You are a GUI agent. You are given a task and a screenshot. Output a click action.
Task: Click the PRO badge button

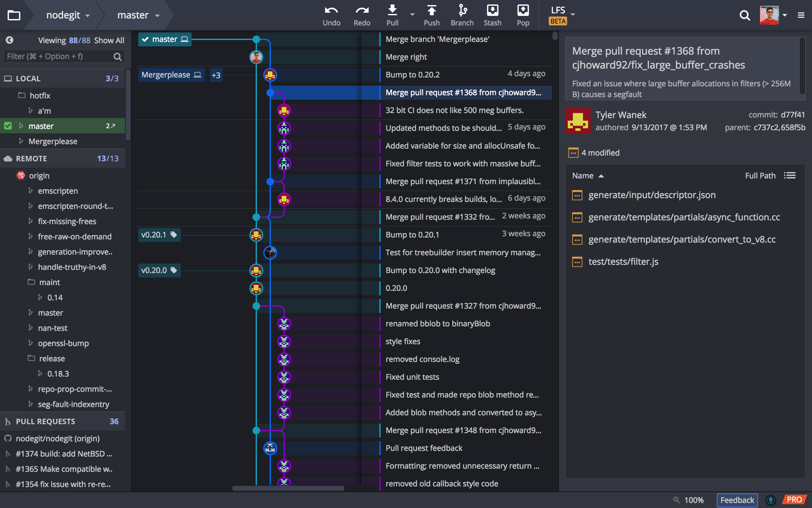click(x=794, y=500)
